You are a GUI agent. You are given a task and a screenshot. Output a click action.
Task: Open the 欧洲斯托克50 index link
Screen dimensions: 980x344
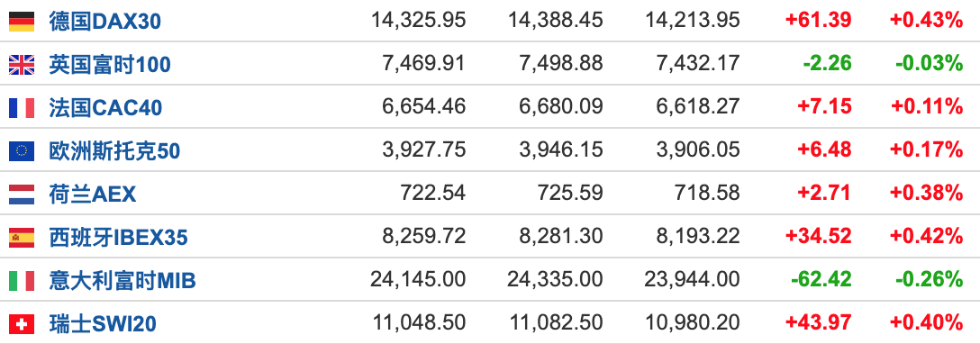[114, 150]
